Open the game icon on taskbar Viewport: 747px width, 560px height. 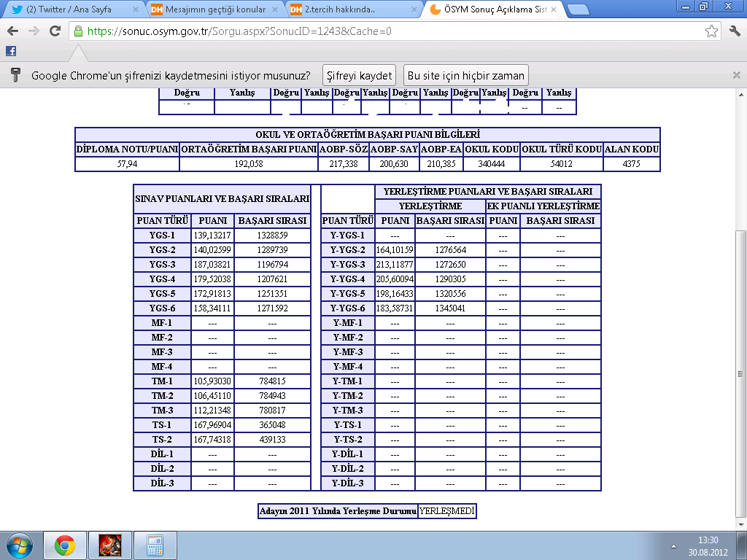pos(110,545)
